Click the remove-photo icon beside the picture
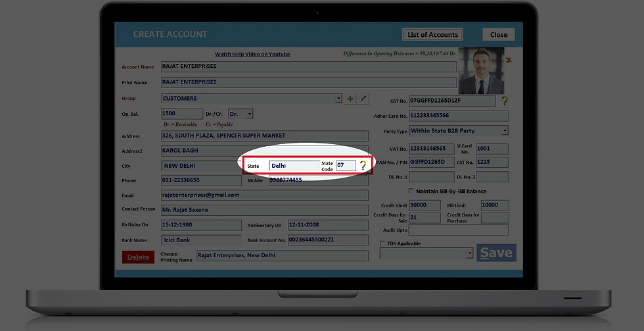This screenshot has width=644, height=331. 509,60
